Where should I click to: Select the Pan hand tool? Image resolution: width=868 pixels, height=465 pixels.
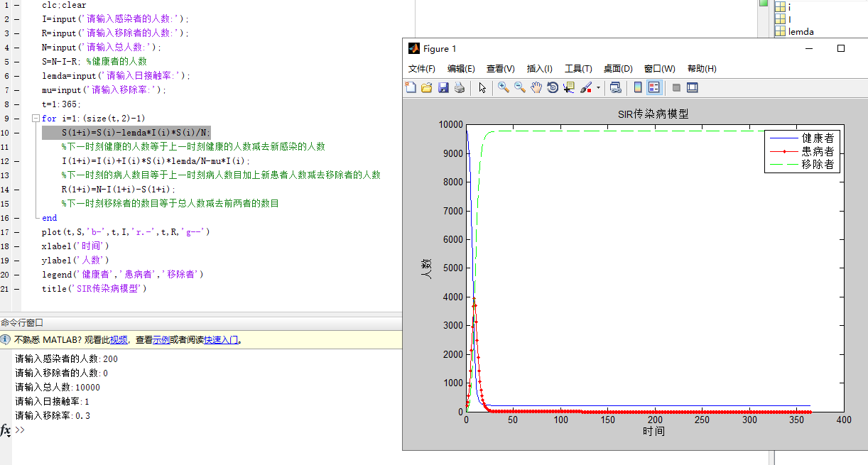(x=538, y=87)
